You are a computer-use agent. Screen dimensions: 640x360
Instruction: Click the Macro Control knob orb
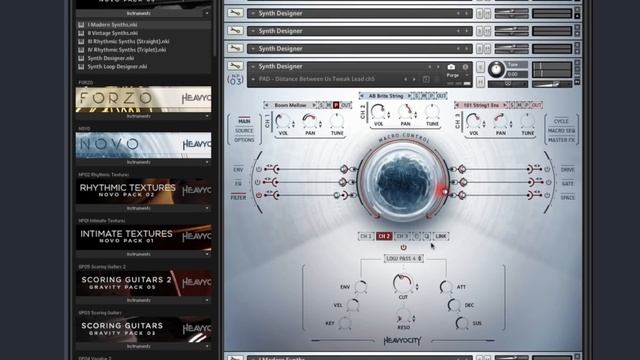(403, 181)
